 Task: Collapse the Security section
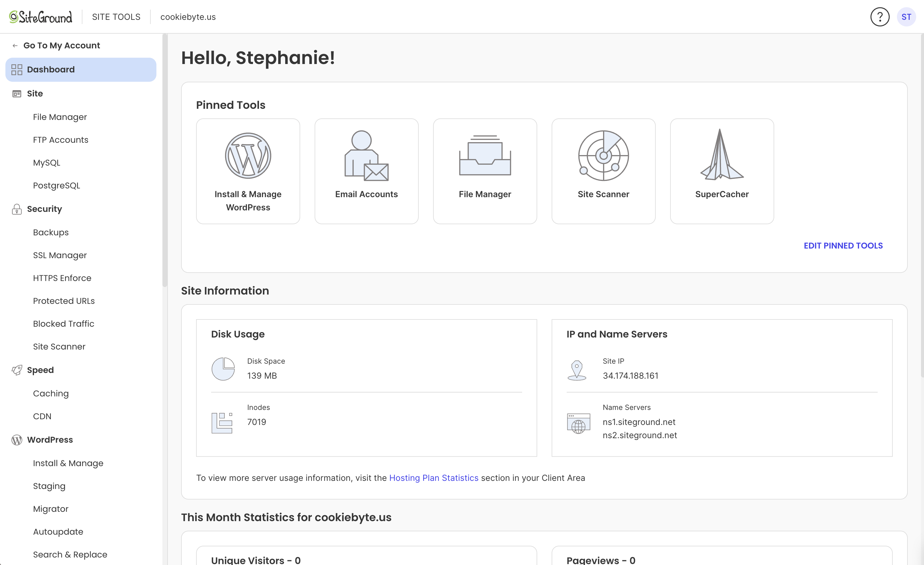[x=44, y=209]
